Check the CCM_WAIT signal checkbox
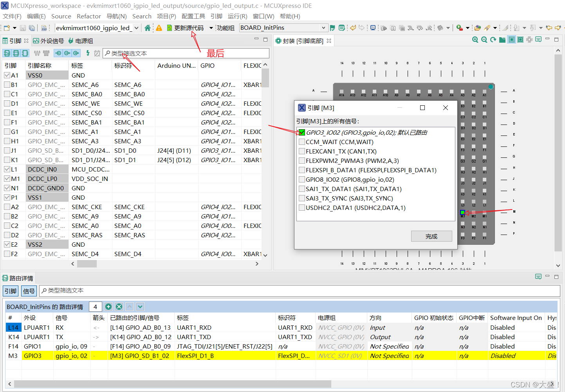The height and width of the screenshot is (392, 565). click(x=301, y=142)
